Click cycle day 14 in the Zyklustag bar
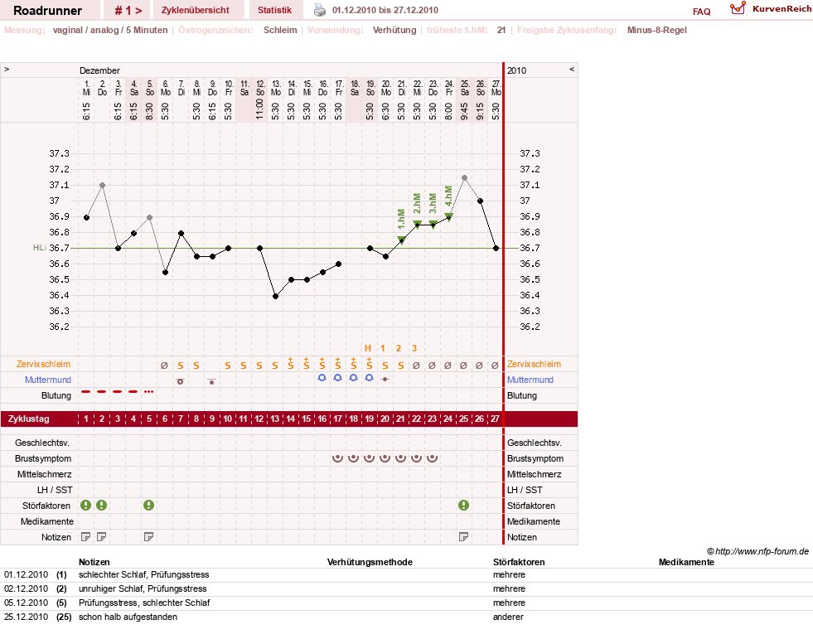The width and height of the screenshot is (813, 644). coord(290,419)
